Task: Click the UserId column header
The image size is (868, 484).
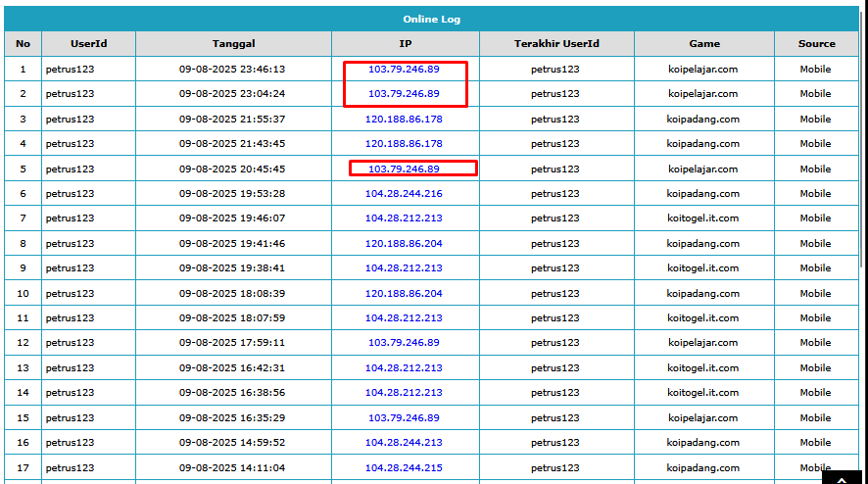Action: 88,44
